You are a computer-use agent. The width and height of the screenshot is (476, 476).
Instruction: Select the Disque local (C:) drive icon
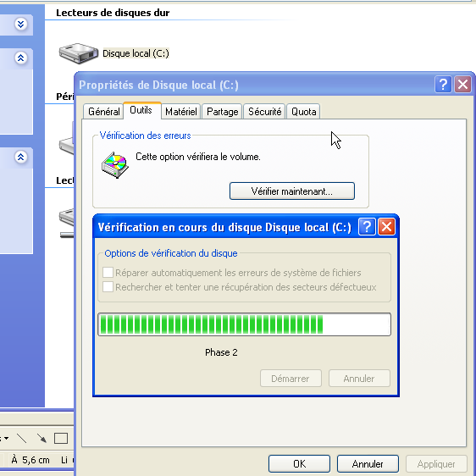(x=78, y=53)
